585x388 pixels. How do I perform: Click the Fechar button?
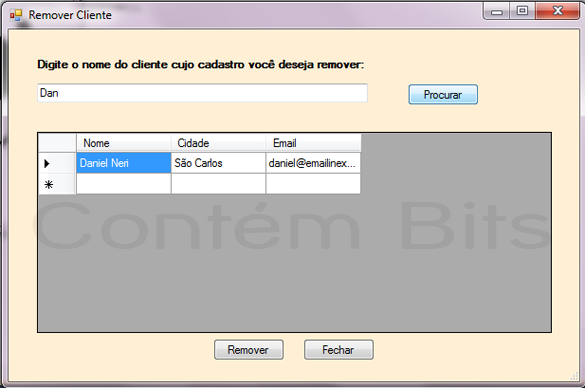(x=338, y=350)
